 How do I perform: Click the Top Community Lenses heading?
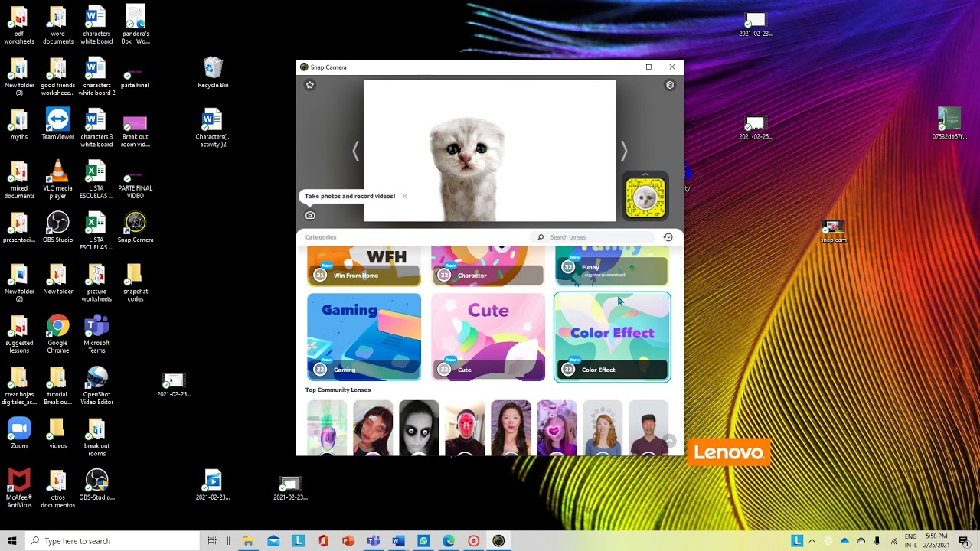(338, 390)
